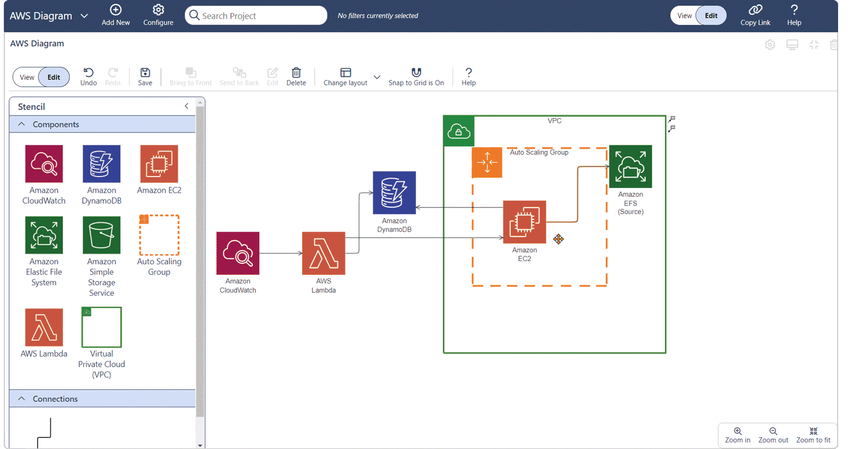This screenshot has height=449, width=868.
Task: Select the Amazon EC2 stencil component
Action: click(159, 164)
